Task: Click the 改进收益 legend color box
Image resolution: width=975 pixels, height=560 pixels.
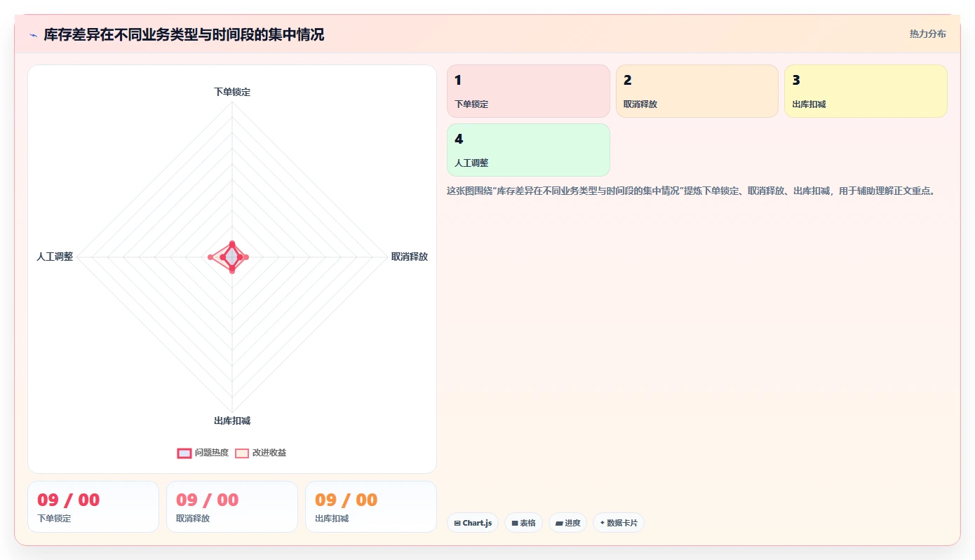Action: click(x=242, y=453)
